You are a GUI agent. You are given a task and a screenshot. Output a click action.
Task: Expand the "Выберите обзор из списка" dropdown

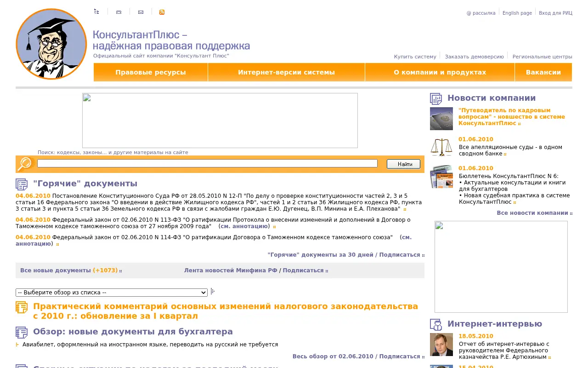coord(112,293)
